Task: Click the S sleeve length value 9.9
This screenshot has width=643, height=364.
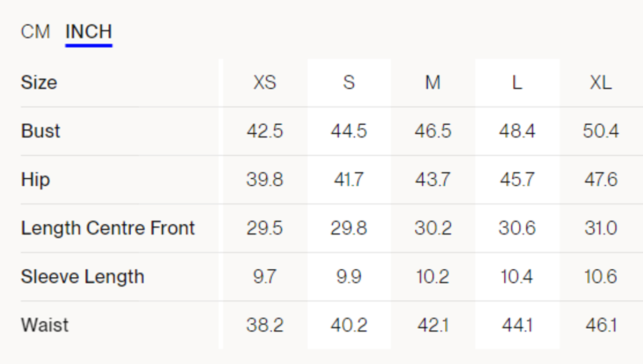Action: pos(349,277)
